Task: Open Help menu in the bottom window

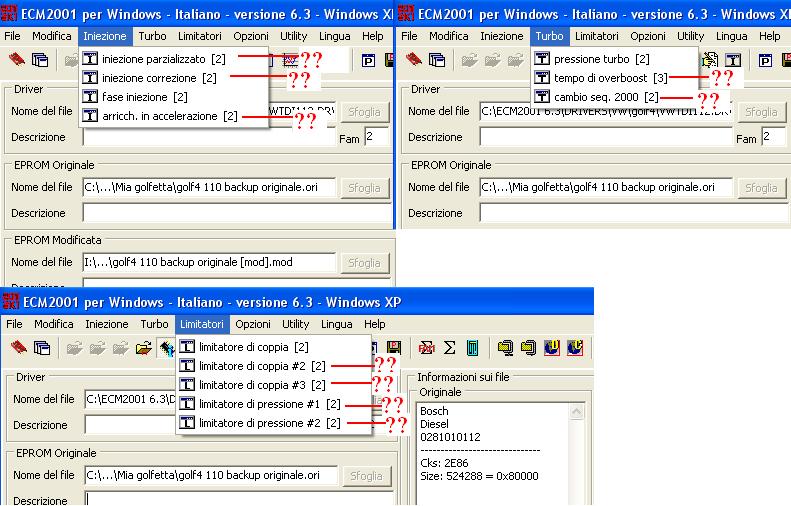Action: pyautogui.click(x=374, y=324)
